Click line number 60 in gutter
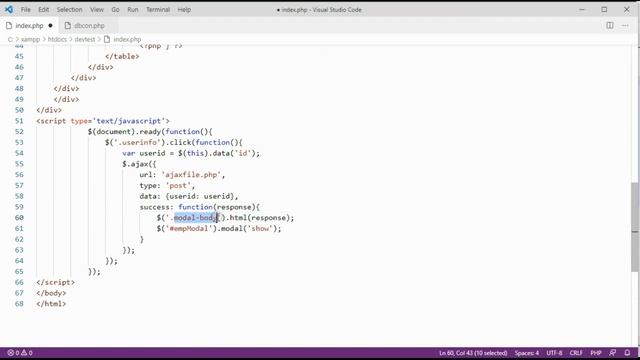Viewport: 640px width, 360px height. 19,218
